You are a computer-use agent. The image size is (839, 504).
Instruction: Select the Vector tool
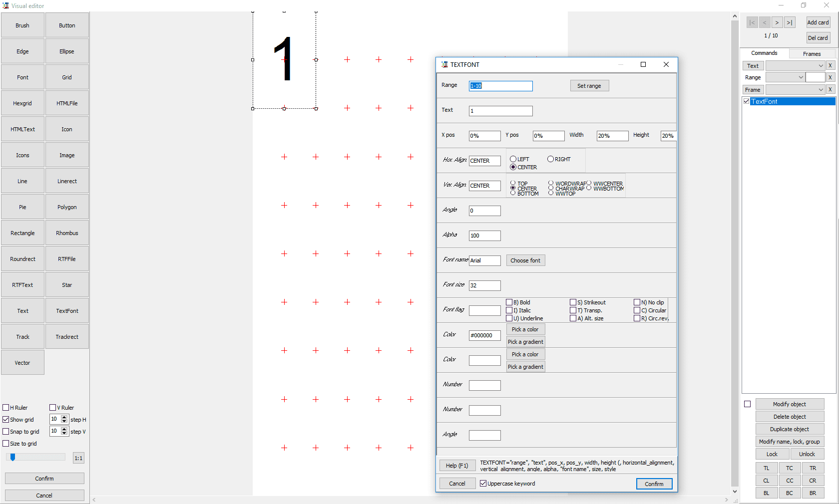tap(22, 363)
